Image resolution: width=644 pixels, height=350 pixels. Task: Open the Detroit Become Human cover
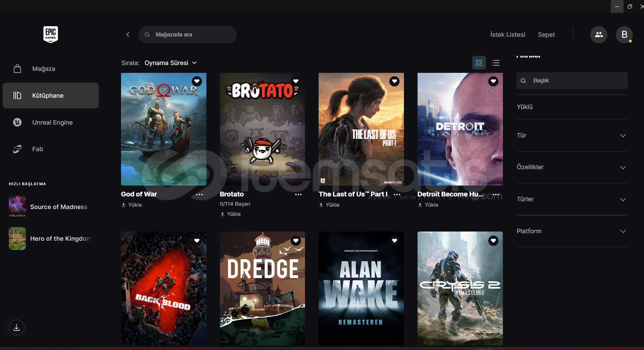point(460,129)
